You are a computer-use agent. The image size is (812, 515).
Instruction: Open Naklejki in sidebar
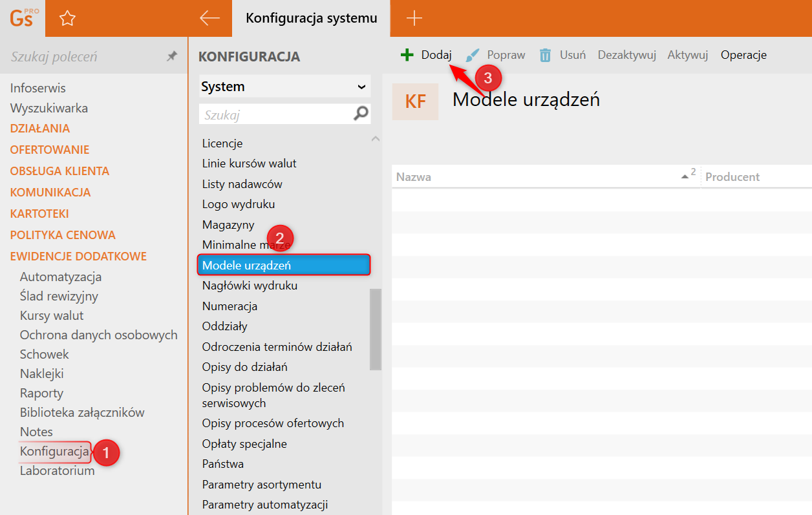tap(42, 373)
